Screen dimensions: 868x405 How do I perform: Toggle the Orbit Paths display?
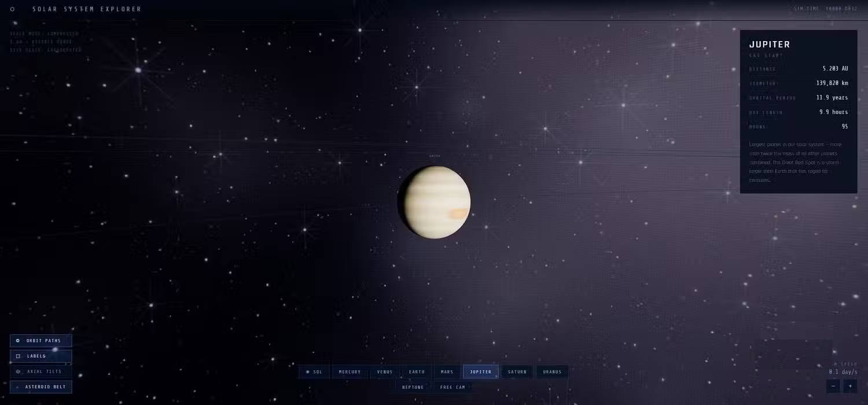41,341
